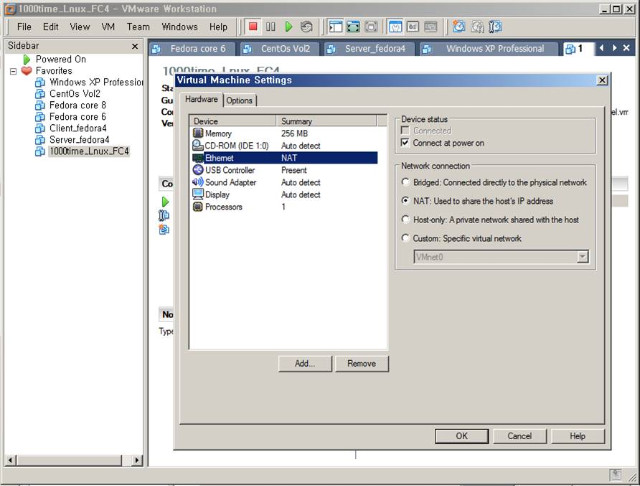Click the USB Controller device icon
The width and height of the screenshot is (640, 486).
click(198, 170)
